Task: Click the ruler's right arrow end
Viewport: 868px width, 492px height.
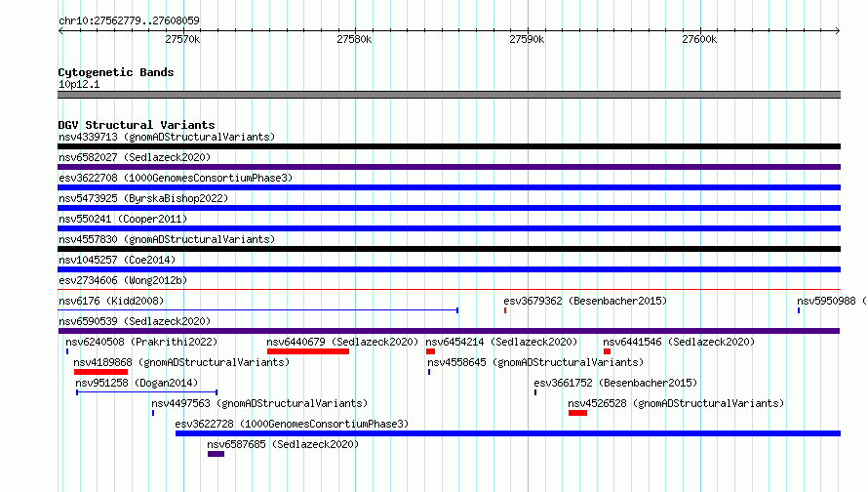Action: (838, 30)
